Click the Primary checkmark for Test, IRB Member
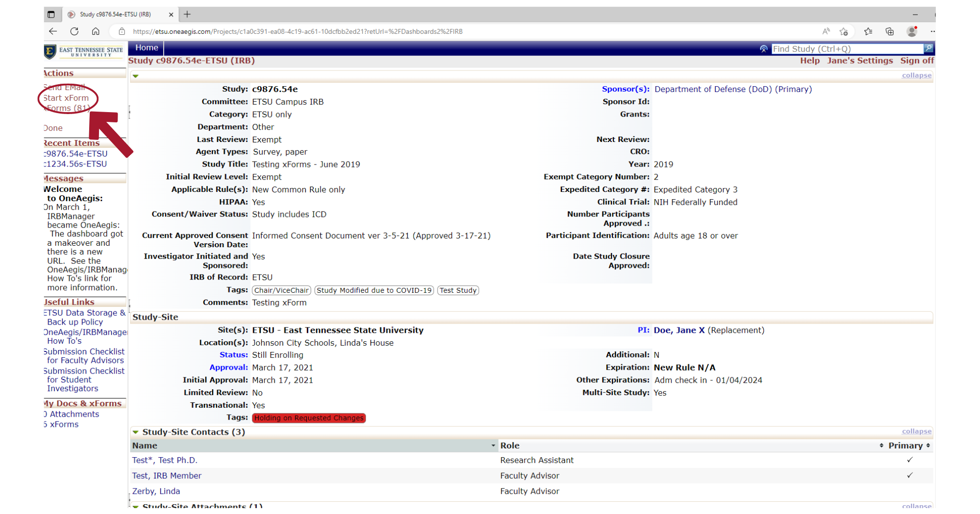Image resolution: width=980 pixels, height=514 pixels. [x=909, y=475]
